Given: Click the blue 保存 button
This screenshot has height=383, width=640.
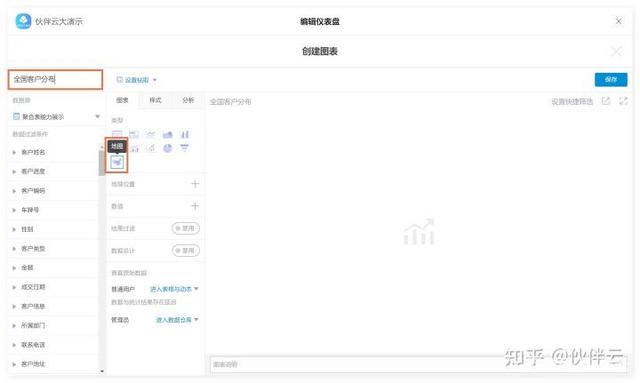Looking at the screenshot, I should pyautogui.click(x=611, y=80).
